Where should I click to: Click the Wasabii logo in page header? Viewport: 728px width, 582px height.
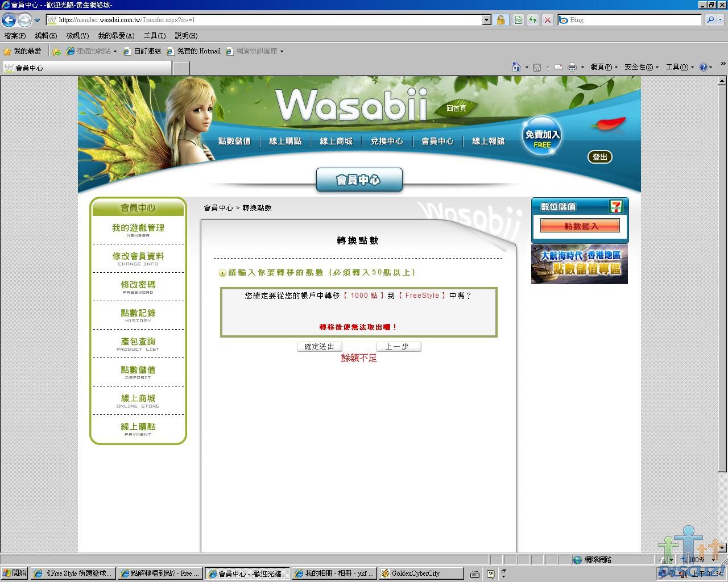[x=351, y=105]
